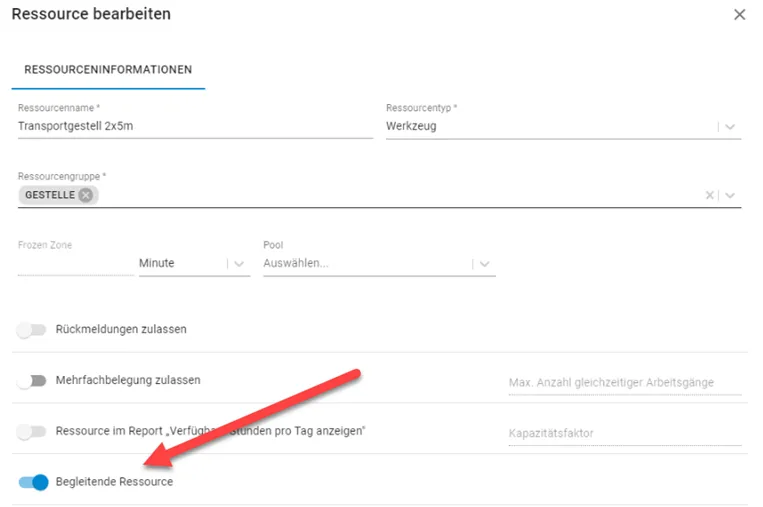Screen dimensions: 763x507
Task: Click the Ressourcenname input field
Action: pyautogui.click(x=195, y=127)
